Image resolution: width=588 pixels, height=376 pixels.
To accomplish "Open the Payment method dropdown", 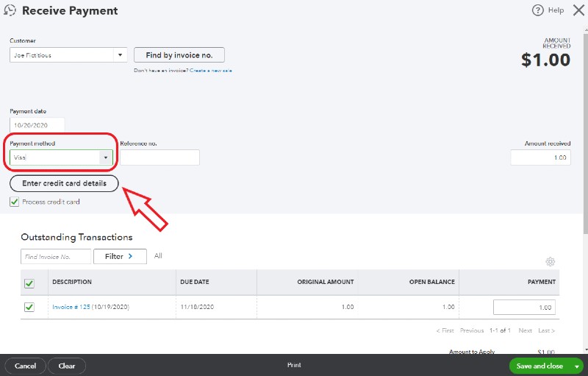I will pyautogui.click(x=106, y=157).
